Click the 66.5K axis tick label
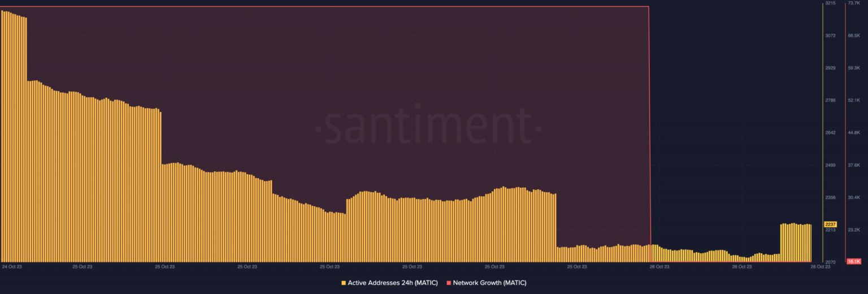This screenshot has height=294, width=868. pyautogui.click(x=853, y=36)
